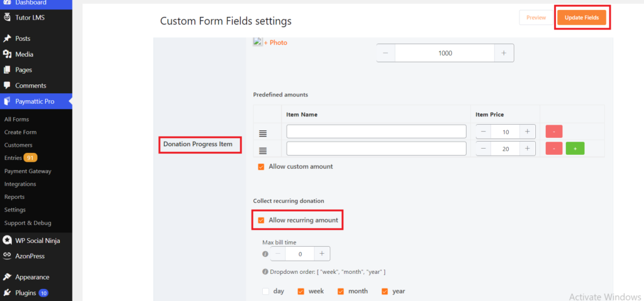Uncheck Allow recurring amount

coord(261,220)
